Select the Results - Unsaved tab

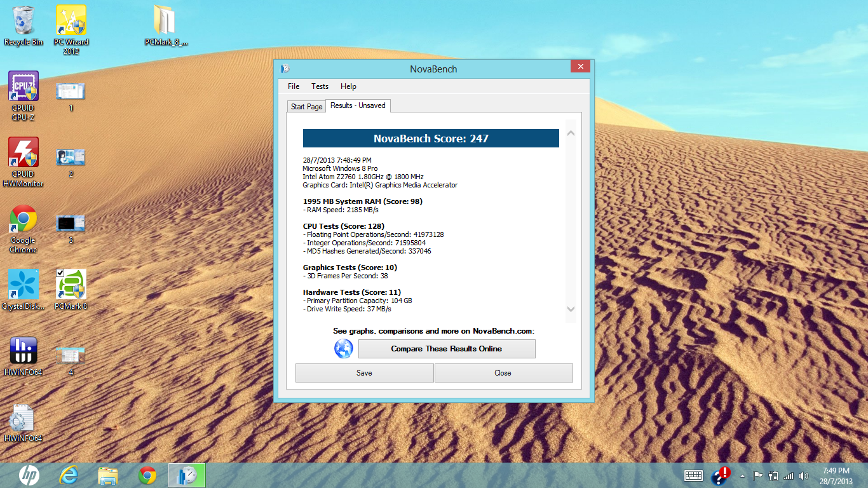pyautogui.click(x=358, y=105)
